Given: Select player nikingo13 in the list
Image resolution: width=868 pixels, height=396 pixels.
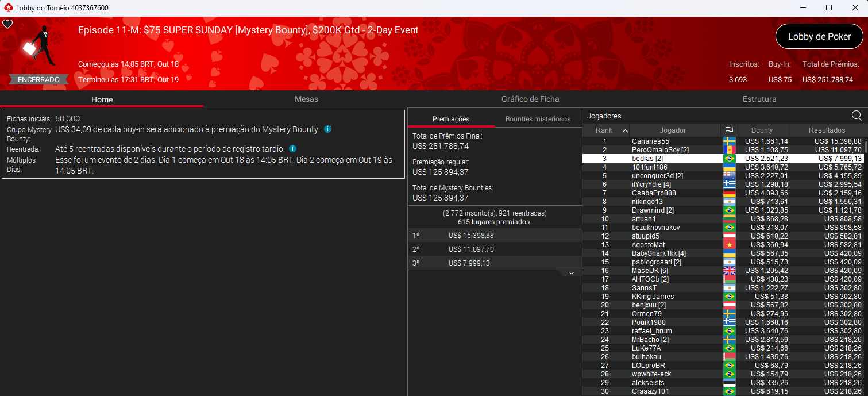Looking at the screenshot, I should (x=724, y=202).
